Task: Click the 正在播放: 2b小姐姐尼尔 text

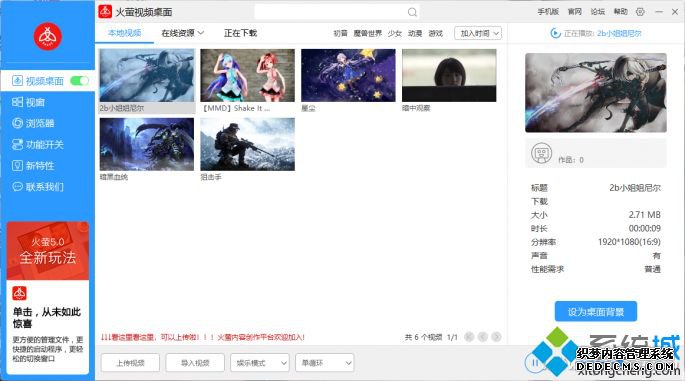Action: [602, 33]
